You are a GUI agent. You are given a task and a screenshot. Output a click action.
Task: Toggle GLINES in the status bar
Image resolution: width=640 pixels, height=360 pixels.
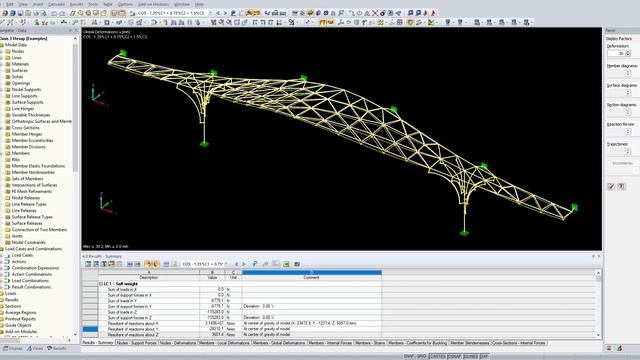click(471, 356)
